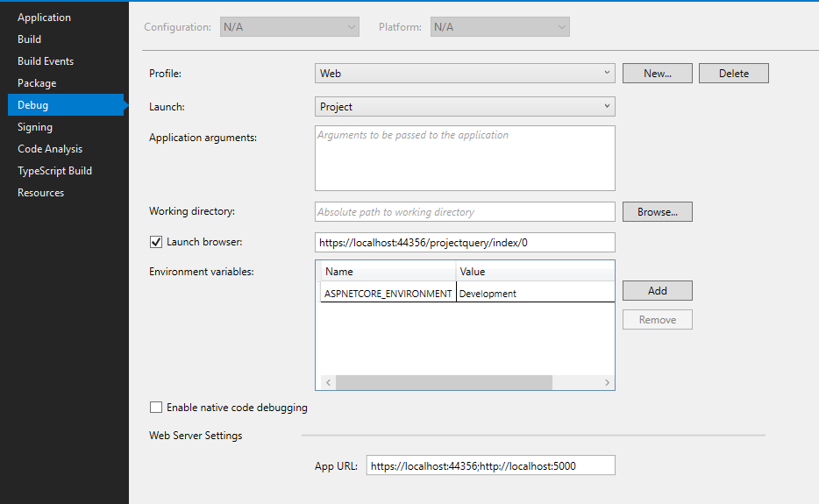This screenshot has width=819, height=504.
Task: Click Browse... for working directory
Action: pos(657,212)
